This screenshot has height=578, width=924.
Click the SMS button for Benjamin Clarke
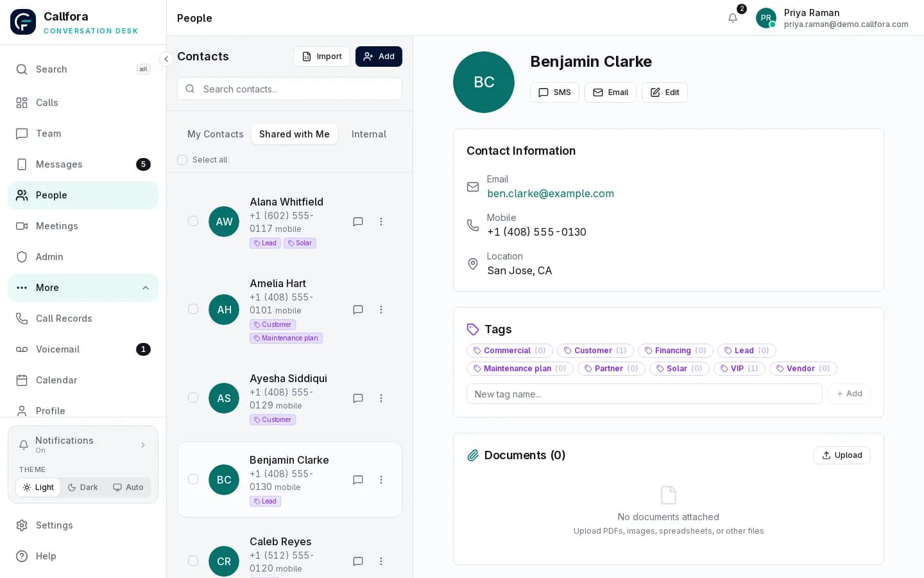[554, 92]
